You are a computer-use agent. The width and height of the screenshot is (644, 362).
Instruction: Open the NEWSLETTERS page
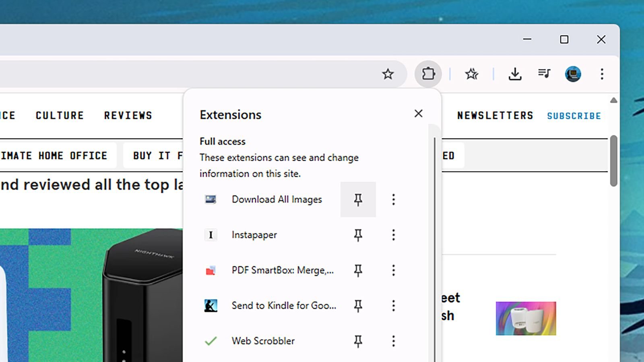pyautogui.click(x=495, y=115)
